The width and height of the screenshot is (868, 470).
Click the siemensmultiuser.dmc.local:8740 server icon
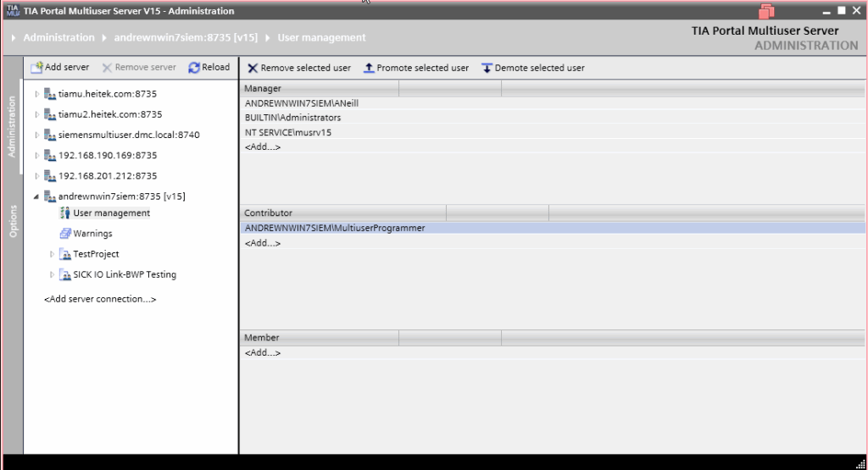[x=50, y=135]
